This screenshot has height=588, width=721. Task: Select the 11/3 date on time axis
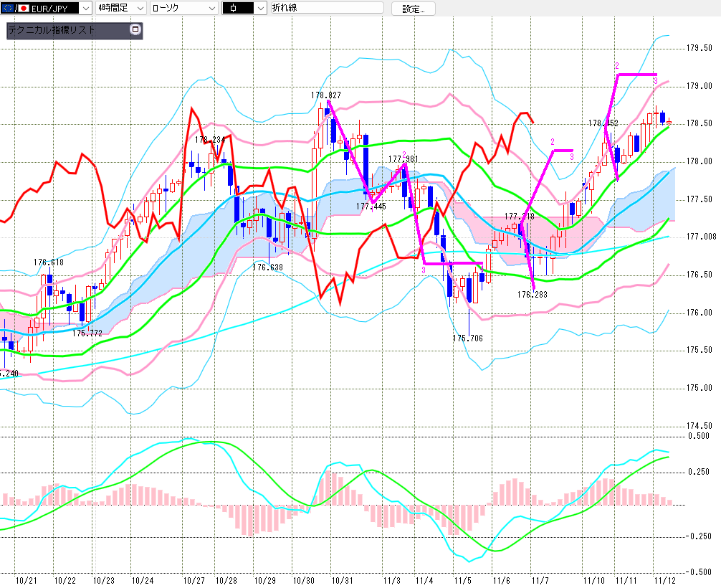pos(391,579)
